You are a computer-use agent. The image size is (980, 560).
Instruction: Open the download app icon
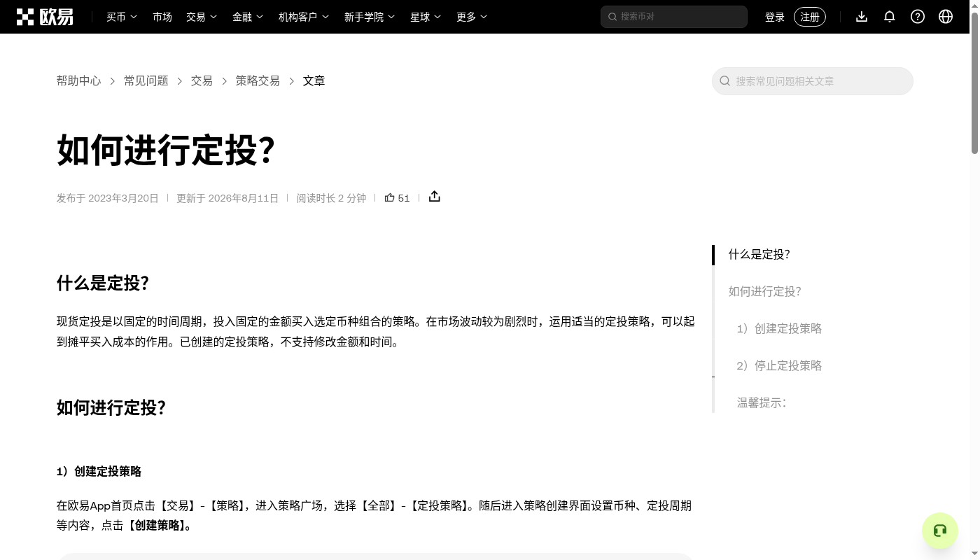[862, 17]
